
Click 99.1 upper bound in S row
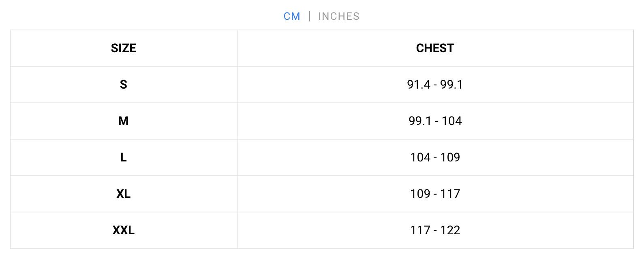[x=451, y=85]
